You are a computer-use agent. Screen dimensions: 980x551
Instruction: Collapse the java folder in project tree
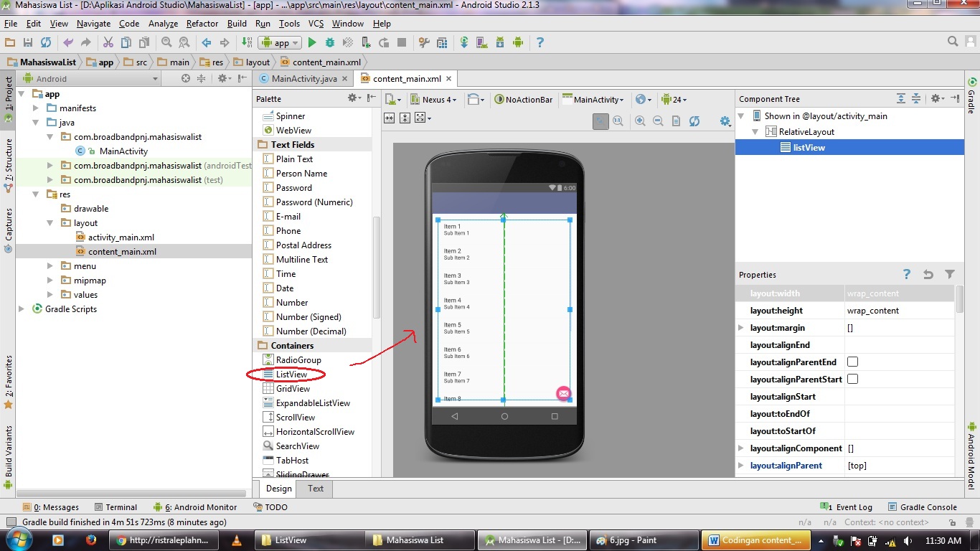click(36, 123)
